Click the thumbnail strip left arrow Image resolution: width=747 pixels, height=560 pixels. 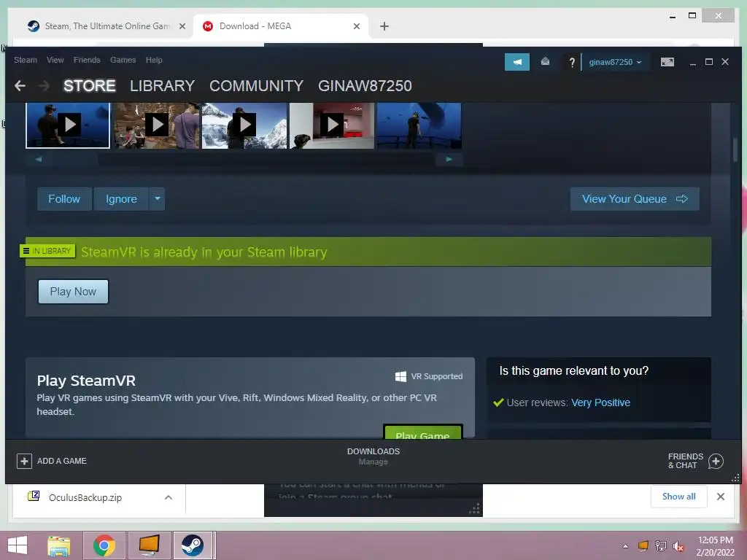click(x=39, y=159)
